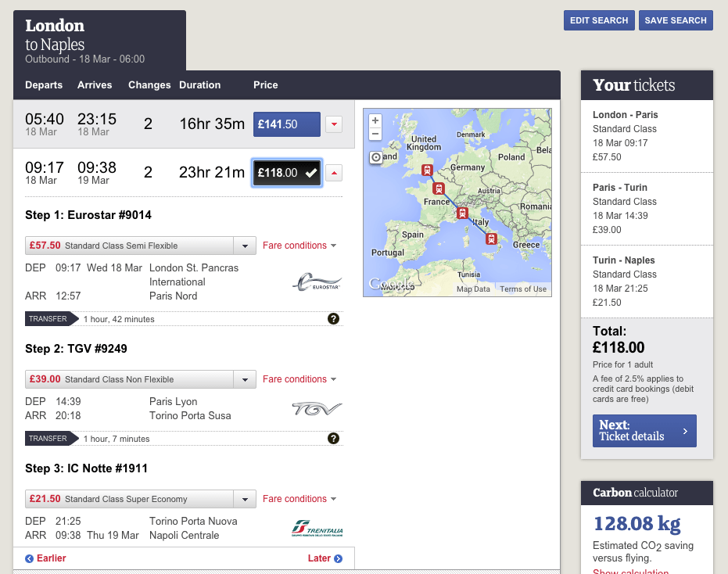This screenshot has height=574, width=728.
Task: Open the Eurostar £57.50 fare class dropdown
Action: click(x=246, y=246)
